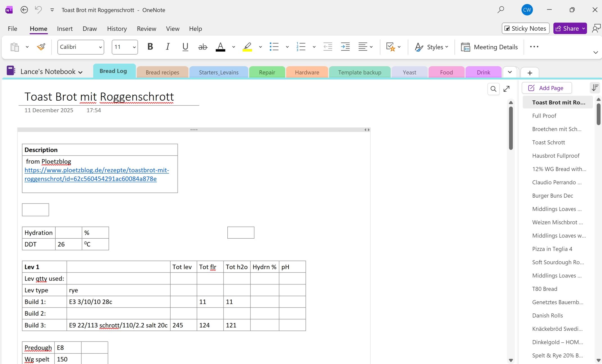Image resolution: width=602 pixels, height=364 pixels.
Task: Apply yellow text highlighting
Action: click(x=247, y=47)
